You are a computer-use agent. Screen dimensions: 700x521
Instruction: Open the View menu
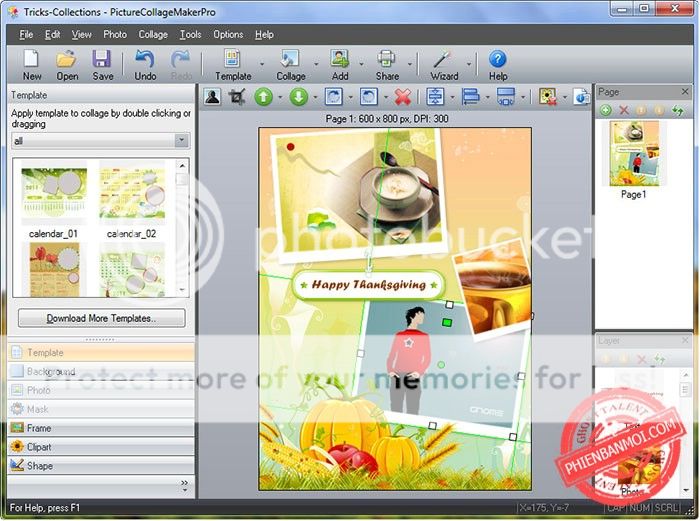coord(82,34)
